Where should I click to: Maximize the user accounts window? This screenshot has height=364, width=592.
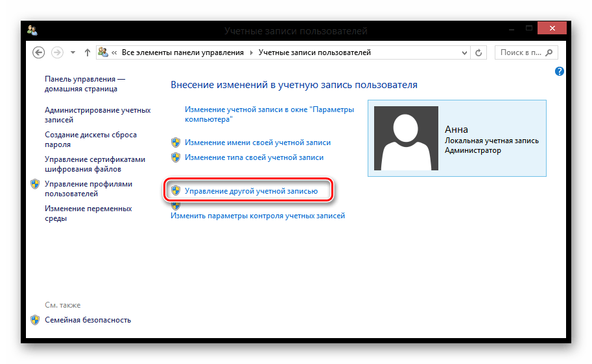[x=529, y=28]
